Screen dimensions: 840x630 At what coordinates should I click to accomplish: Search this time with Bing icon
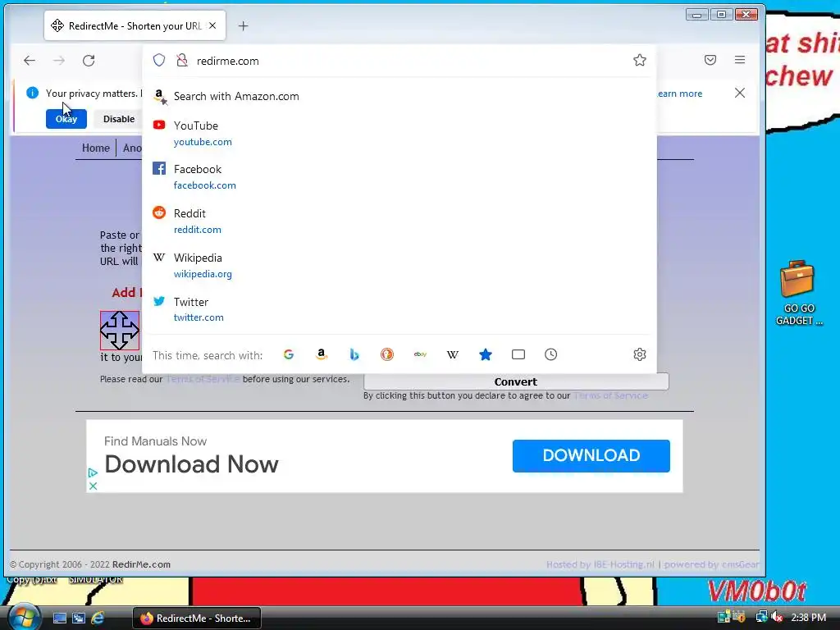click(354, 354)
